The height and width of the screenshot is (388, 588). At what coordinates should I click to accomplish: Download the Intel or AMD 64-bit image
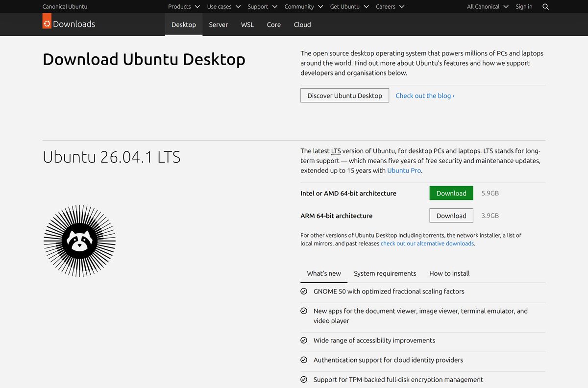pos(451,193)
